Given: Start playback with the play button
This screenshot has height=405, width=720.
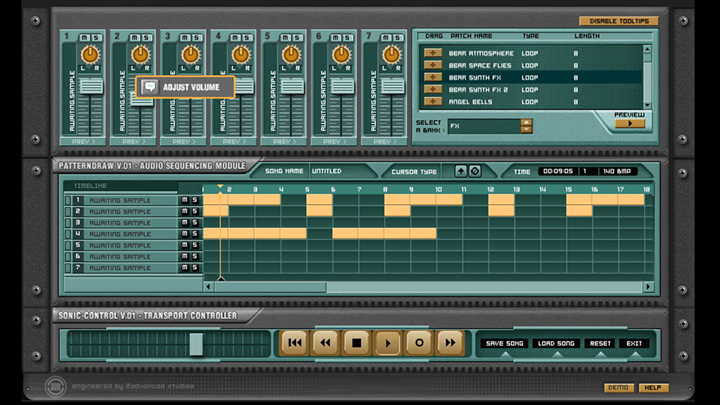Looking at the screenshot, I should click(x=388, y=343).
